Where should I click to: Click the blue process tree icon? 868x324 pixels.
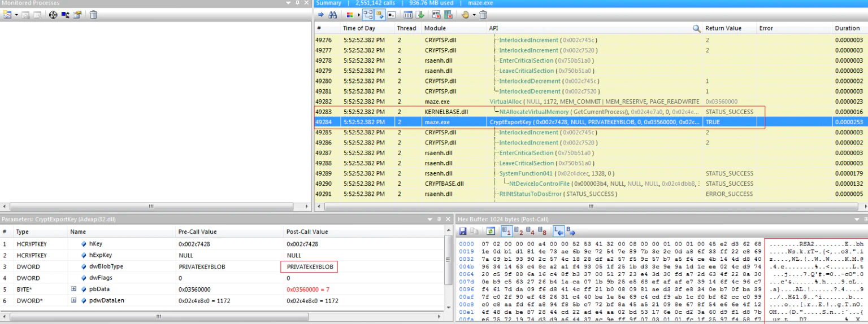(x=65, y=15)
